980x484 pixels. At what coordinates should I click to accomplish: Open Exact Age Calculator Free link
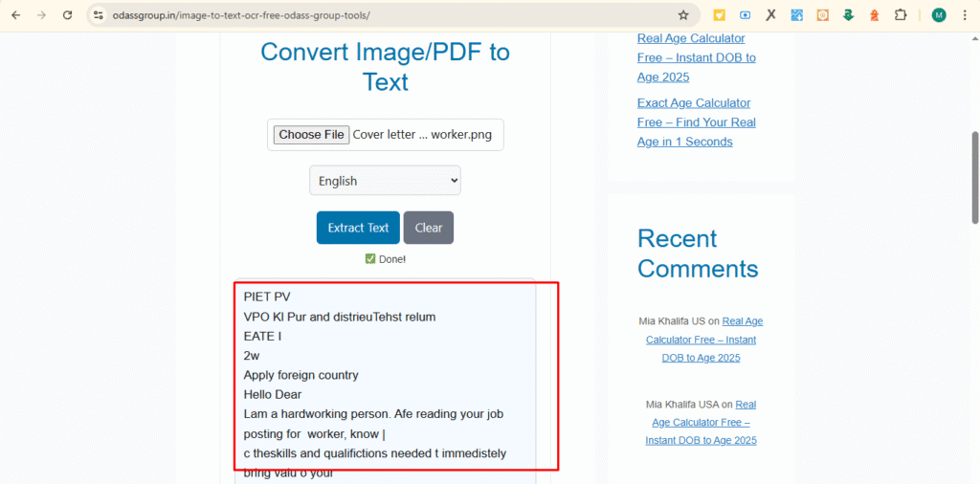pos(697,122)
